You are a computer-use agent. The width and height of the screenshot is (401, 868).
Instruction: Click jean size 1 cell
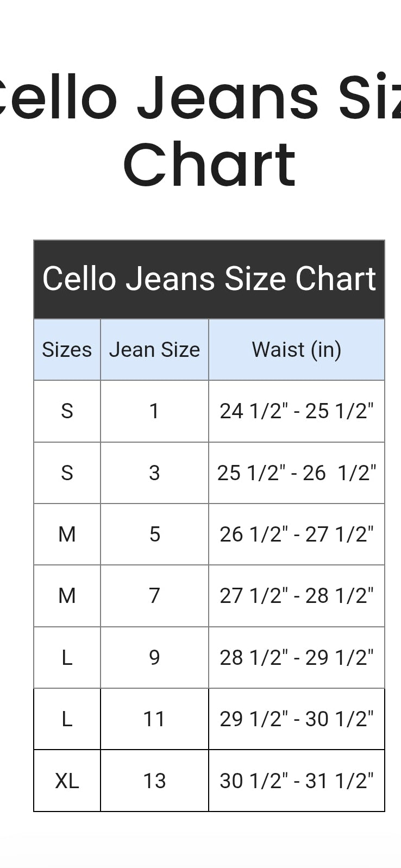point(155,411)
